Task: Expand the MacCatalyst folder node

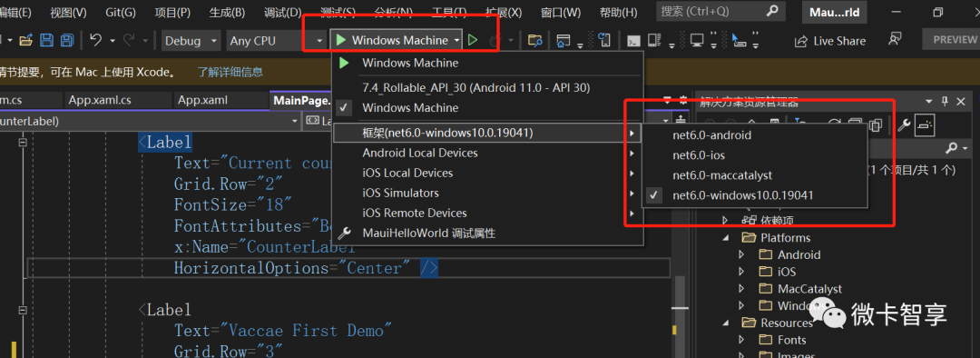Action: [742, 289]
